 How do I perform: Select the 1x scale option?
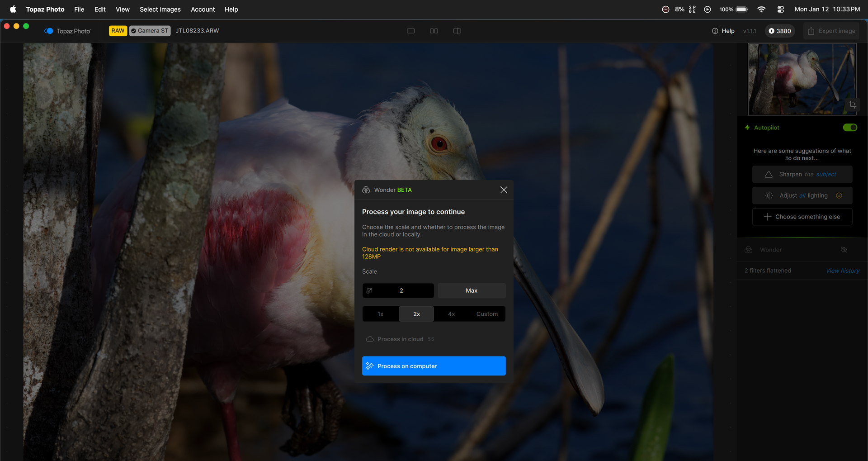point(381,314)
